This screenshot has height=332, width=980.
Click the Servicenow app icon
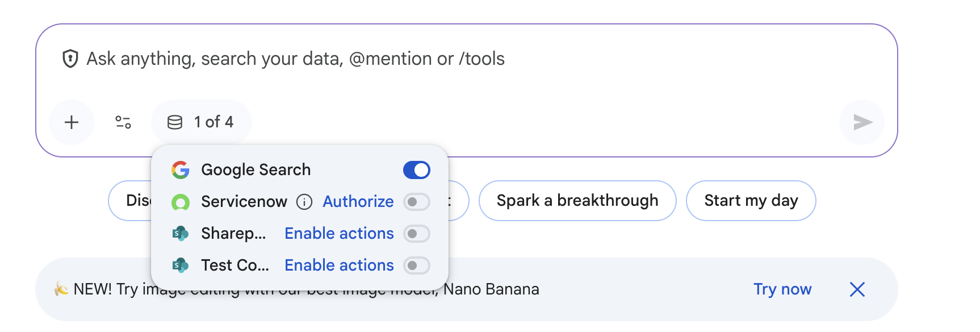(x=181, y=201)
